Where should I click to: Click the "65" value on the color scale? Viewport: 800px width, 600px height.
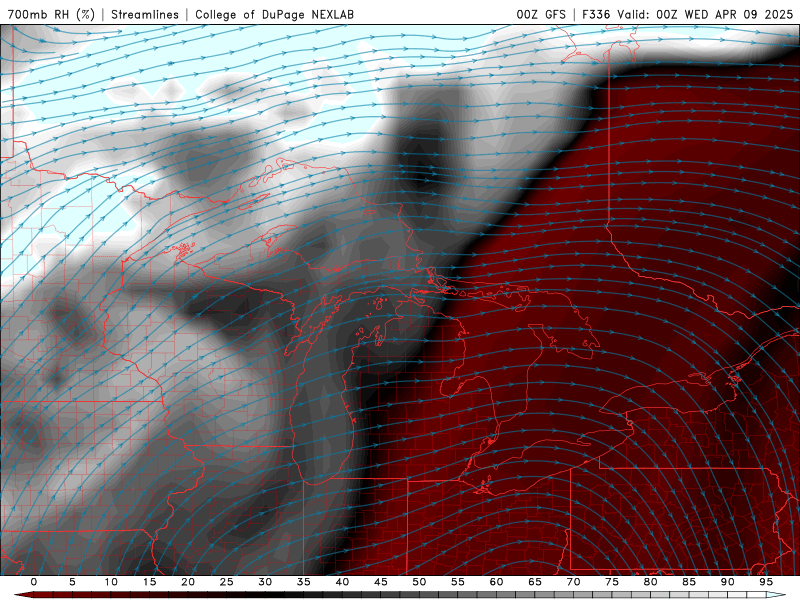tap(535, 582)
